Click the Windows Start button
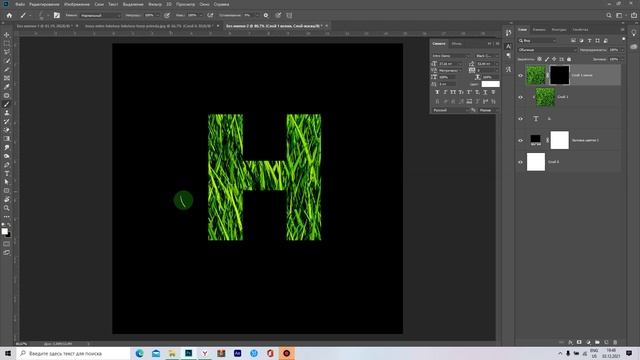Viewport: 640px width, 360px height. 8,353
